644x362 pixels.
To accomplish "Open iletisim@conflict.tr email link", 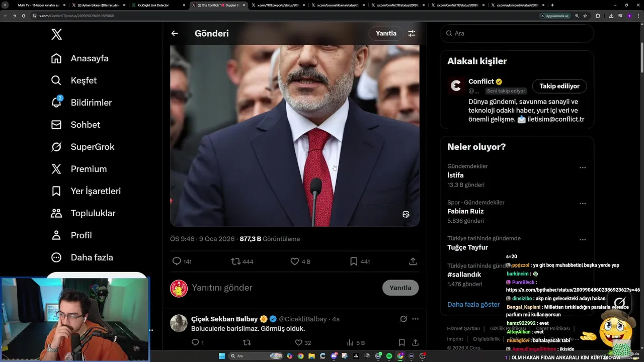I will click(x=555, y=119).
